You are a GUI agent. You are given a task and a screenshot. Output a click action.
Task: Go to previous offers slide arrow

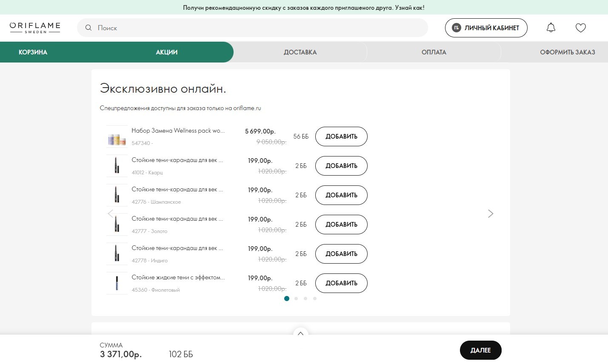(x=111, y=213)
